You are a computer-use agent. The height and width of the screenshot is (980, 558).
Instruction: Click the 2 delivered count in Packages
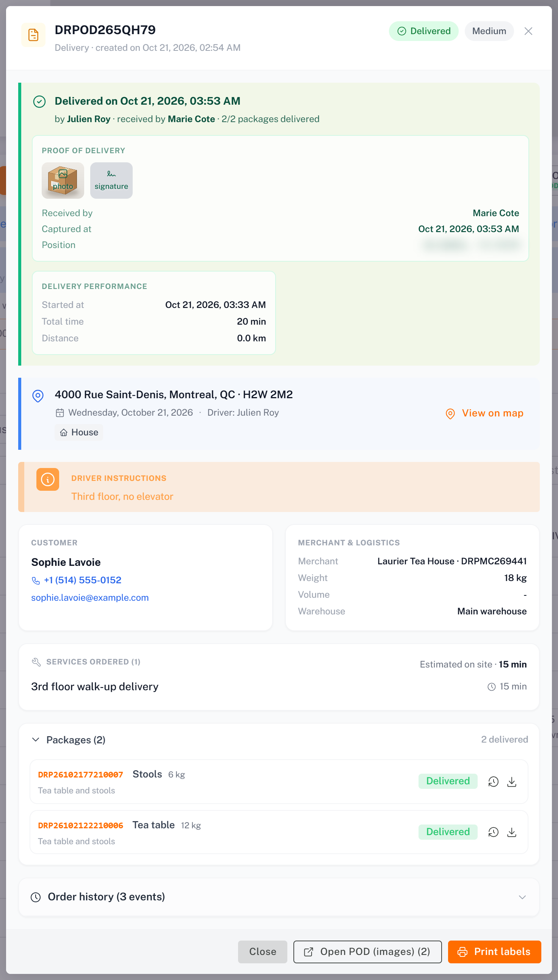tap(505, 740)
